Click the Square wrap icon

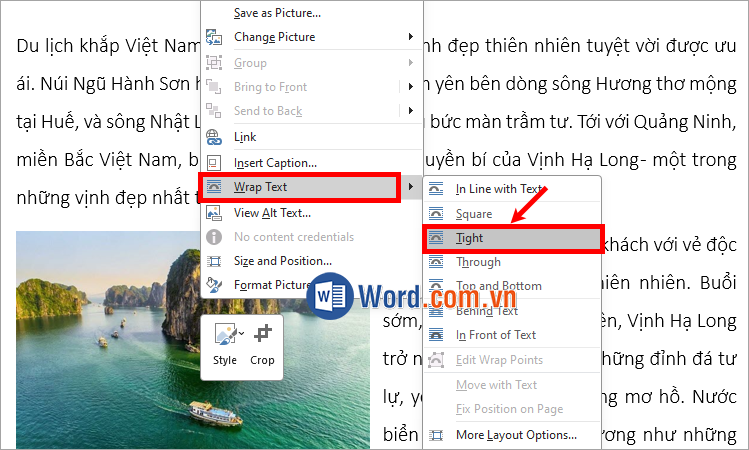click(x=436, y=214)
